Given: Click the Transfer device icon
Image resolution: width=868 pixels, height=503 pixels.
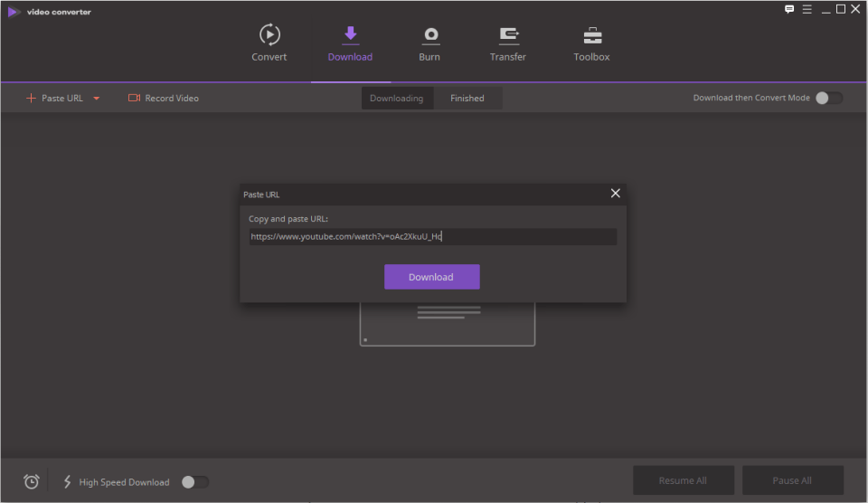Looking at the screenshot, I should pos(509,35).
